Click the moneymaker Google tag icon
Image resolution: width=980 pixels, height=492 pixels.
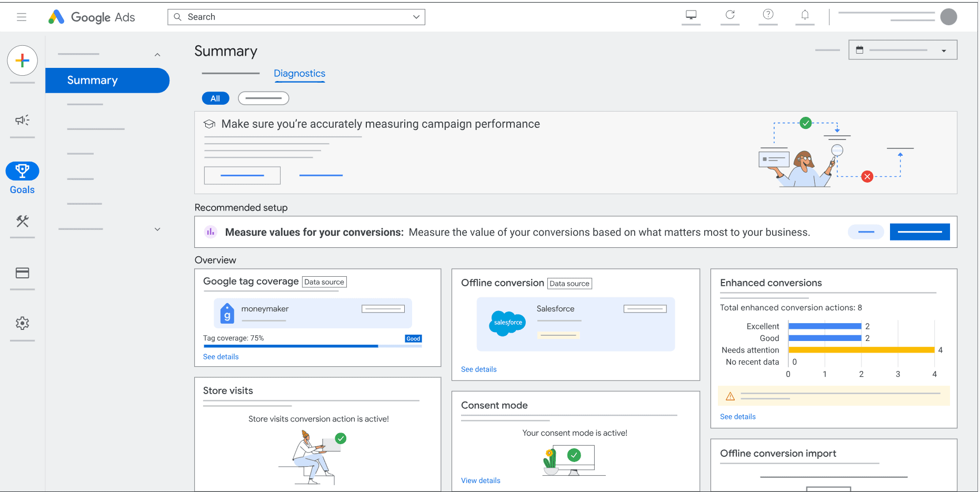227,313
